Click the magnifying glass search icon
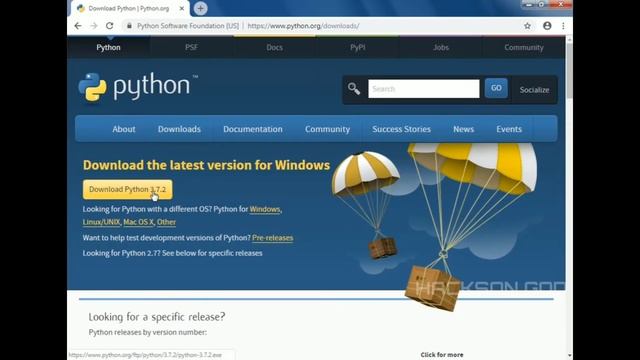 [354, 89]
